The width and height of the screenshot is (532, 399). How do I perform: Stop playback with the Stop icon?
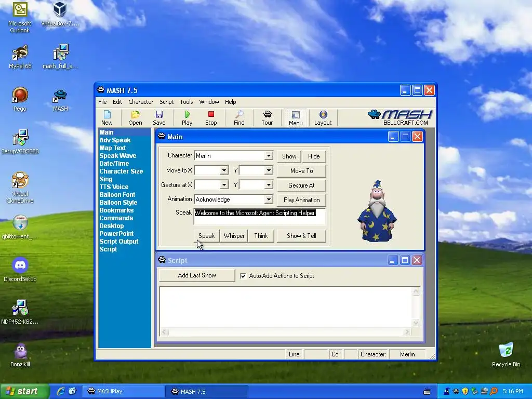(x=211, y=118)
